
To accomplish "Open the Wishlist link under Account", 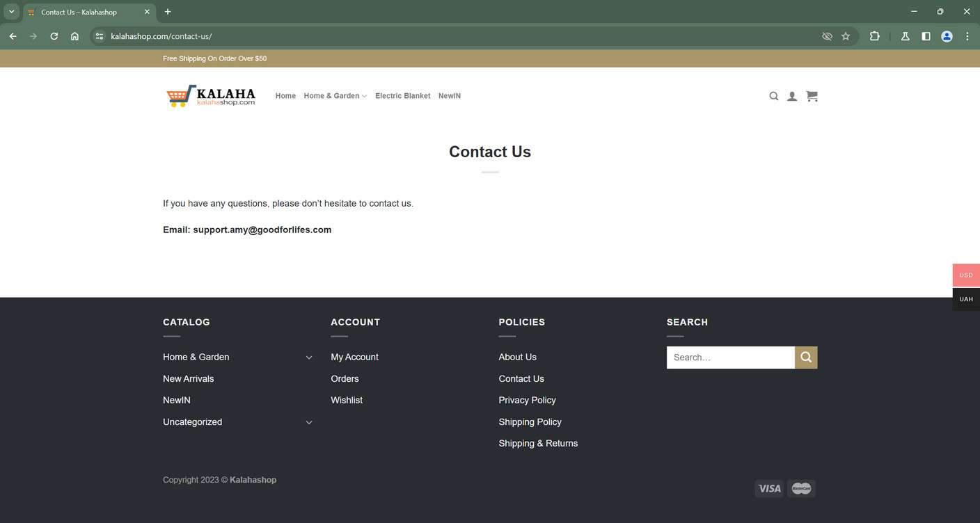I will (x=347, y=401).
